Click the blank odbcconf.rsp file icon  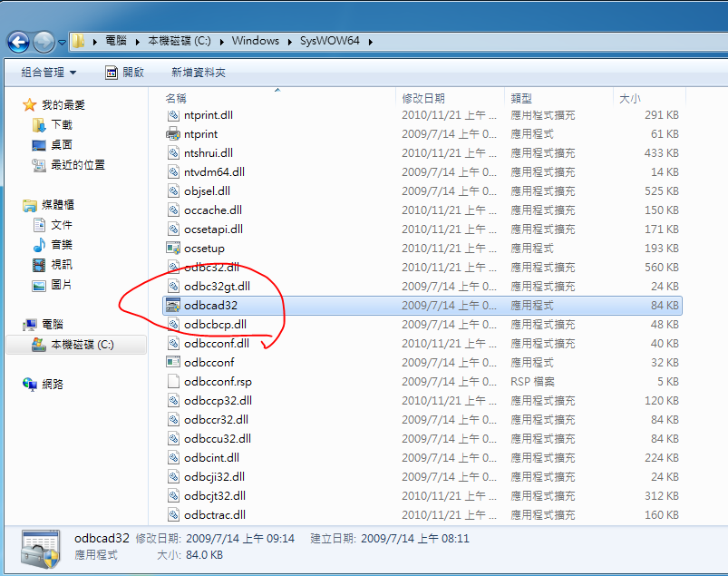(173, 381)
